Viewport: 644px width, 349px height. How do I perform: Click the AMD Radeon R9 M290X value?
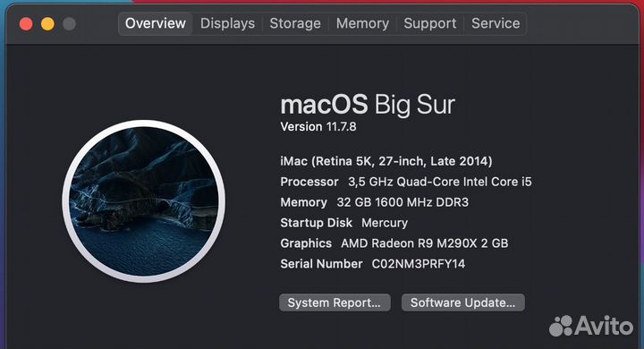(425, 243)
